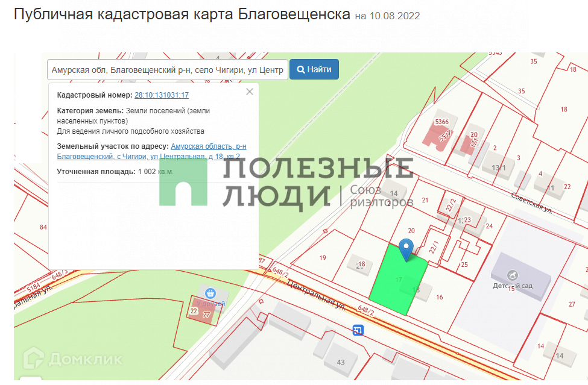Screen dimensions: 588x385
Task: Click parcel labeled 22/1
Action: tap(434, 247)
